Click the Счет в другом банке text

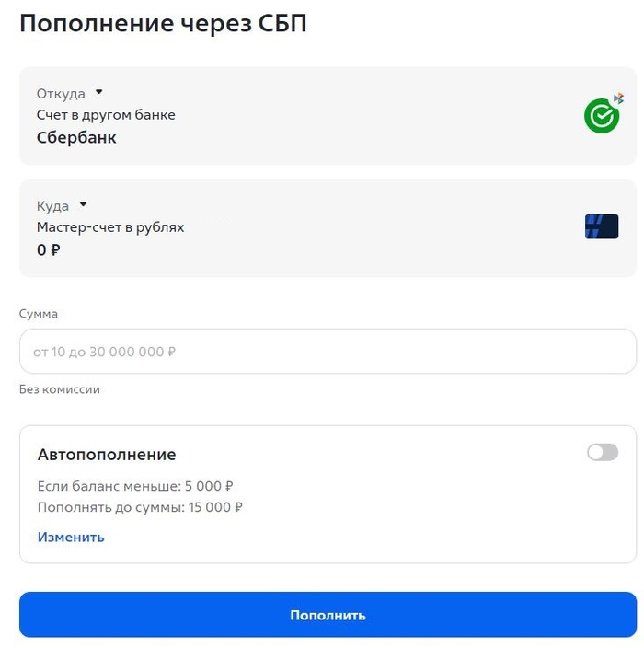click(106, 115)
